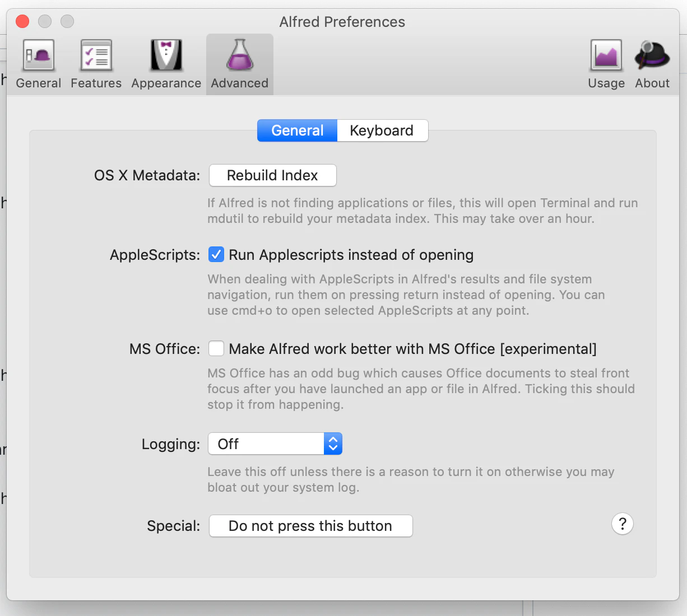Screen dimensions: 687x616
Task: Click the cmd+o AppleScripts description text
Action: (406, 295)
